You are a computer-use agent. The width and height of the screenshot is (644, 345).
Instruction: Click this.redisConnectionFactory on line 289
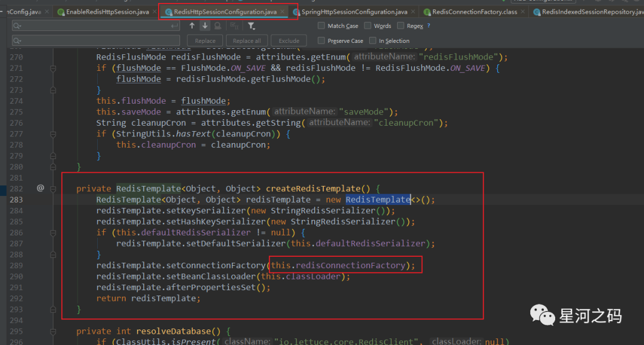[x=338, y=265]
